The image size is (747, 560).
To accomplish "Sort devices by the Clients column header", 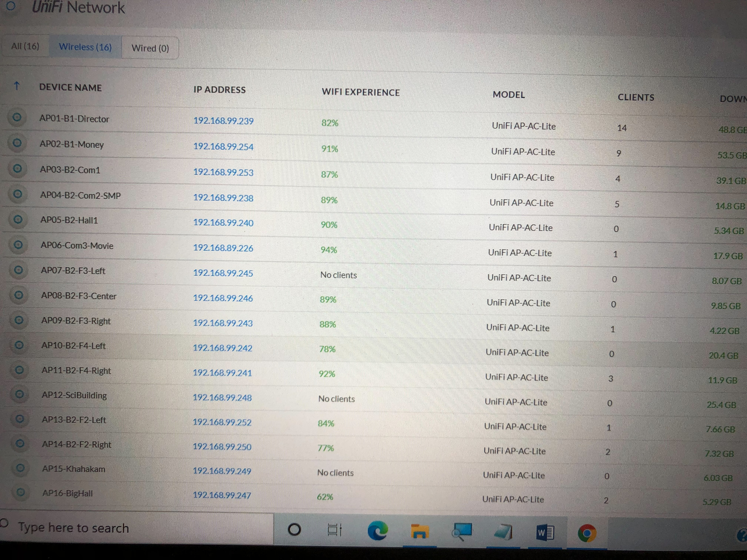I will tap(635, 97).
